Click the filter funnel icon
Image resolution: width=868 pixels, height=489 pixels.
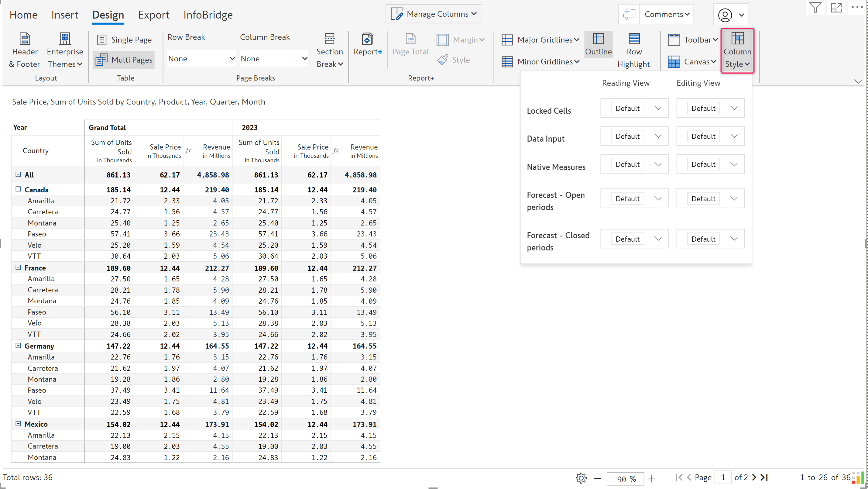pos(815,7)
